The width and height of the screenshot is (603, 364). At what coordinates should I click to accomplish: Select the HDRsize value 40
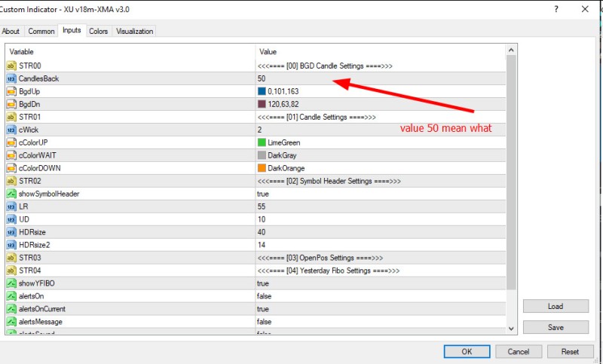click(x=261, y=232)
